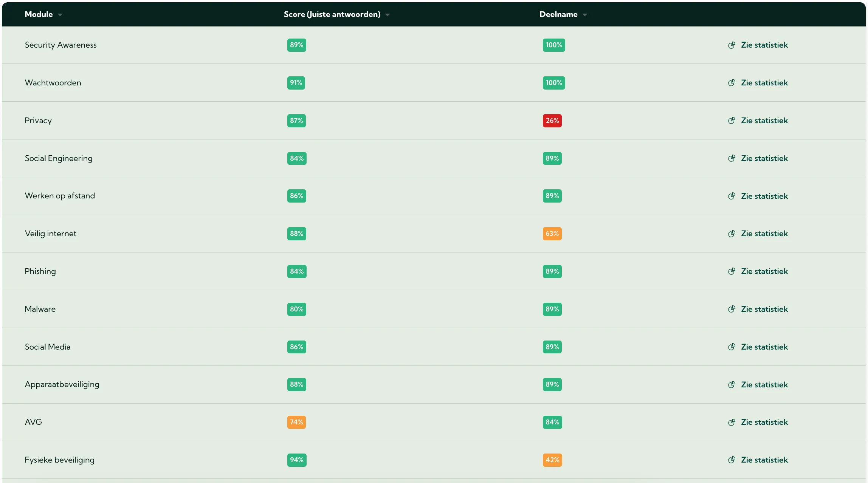Click the statistics chart icon for Security Awareness

point(732,45)
